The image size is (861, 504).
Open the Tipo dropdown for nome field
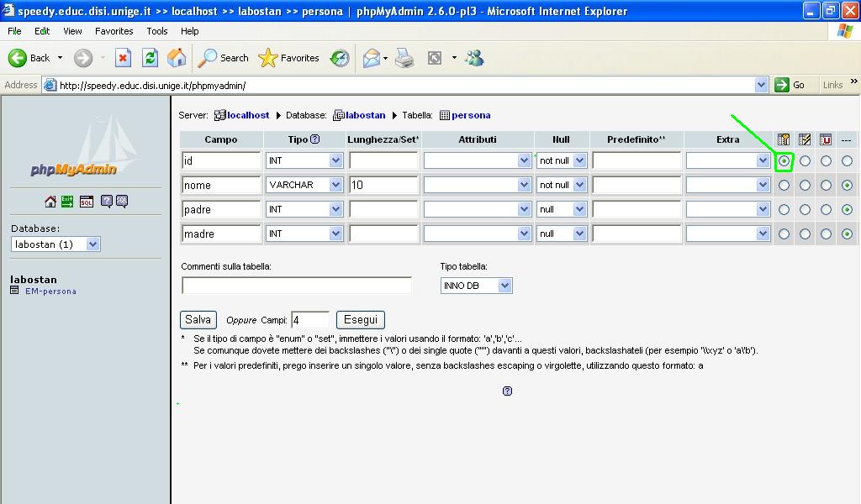[x=335, y=185]
